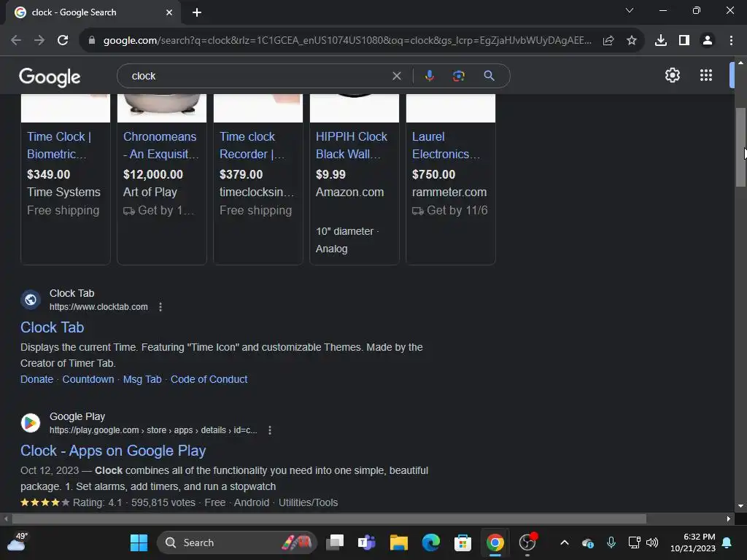Open more options for Google Play result

point(270,430)
